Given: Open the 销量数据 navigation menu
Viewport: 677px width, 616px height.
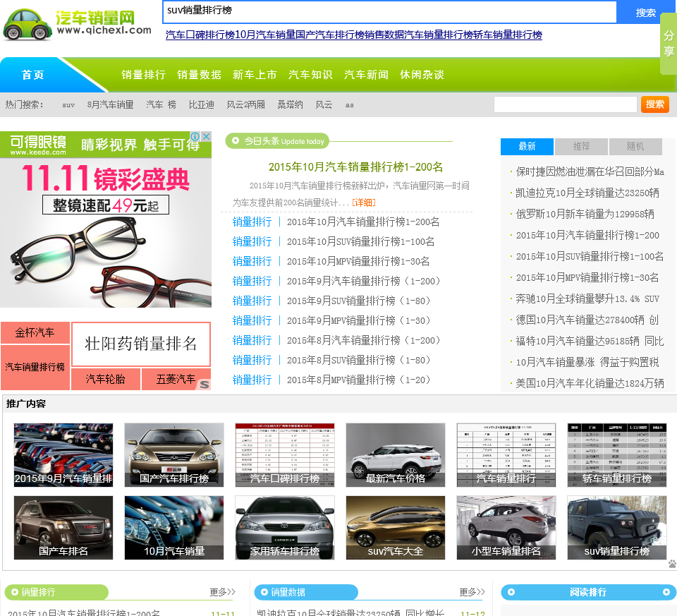Looking at the screenshot, I should pyautogui.click(x=199, y=74).
